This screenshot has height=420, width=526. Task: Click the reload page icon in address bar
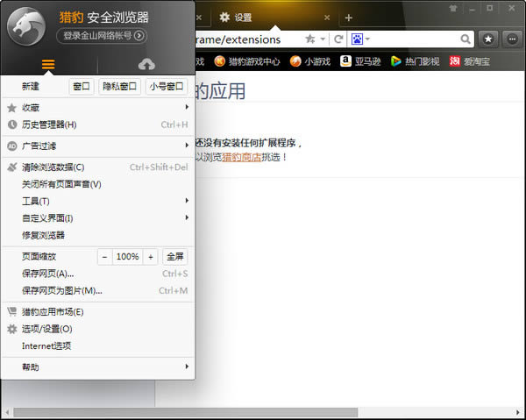point(338,39)
